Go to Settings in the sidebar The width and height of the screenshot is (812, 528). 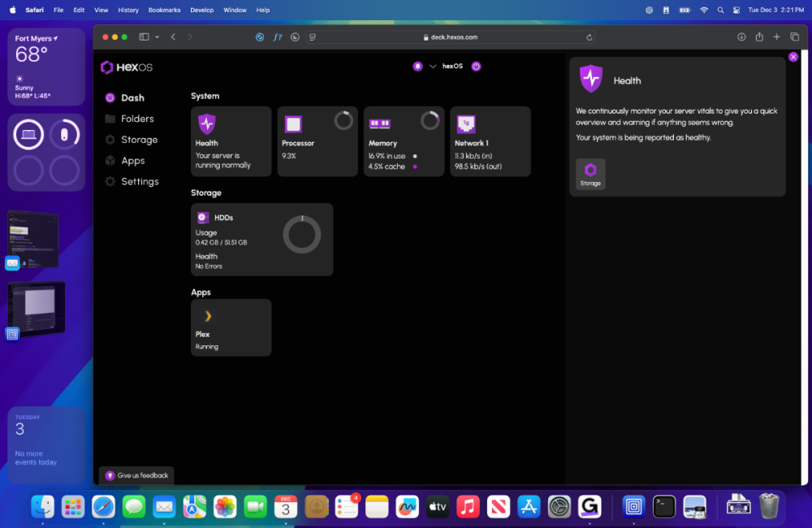click(x=140, y=182)
